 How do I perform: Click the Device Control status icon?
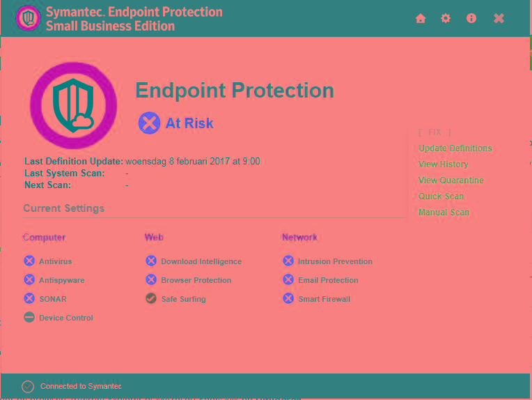[29, 318]
